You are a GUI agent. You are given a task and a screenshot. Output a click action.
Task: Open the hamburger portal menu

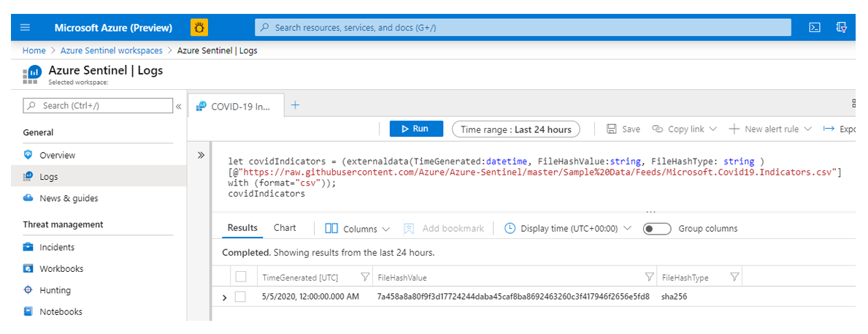coord(25,28)
